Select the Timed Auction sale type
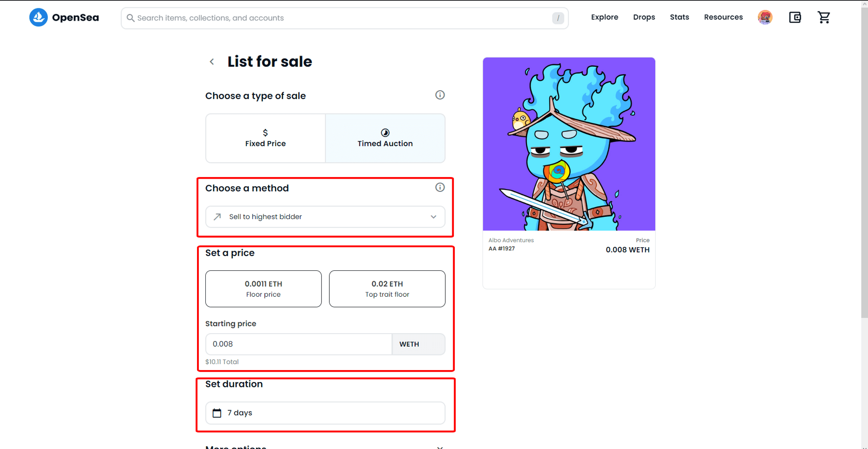The width and height of the screenshot is (868, 449). click(385, 138)
